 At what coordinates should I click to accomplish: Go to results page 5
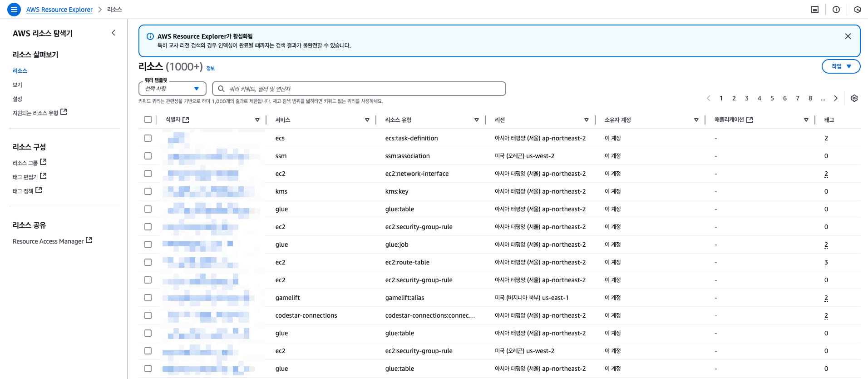click(772, 98)
